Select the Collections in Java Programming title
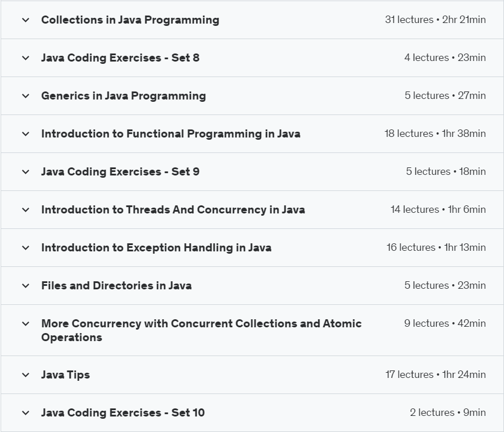Screen dimensions: 504x432 tap(130, 20)
